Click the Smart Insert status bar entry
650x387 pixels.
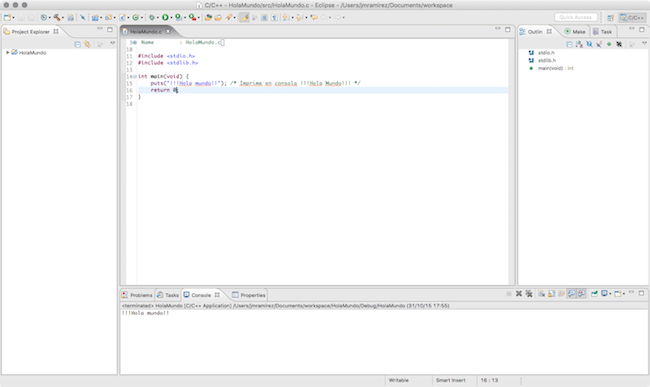tap(451, 380)
